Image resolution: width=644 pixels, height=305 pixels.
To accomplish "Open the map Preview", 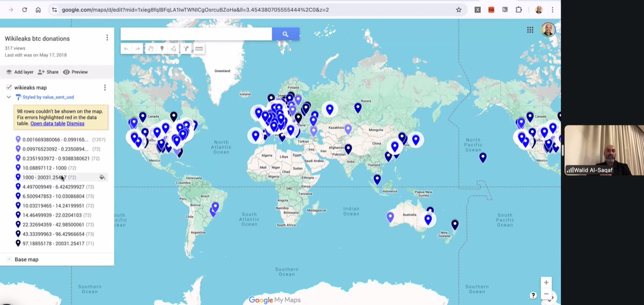I will pyautogui.click(x=75, y=72).
